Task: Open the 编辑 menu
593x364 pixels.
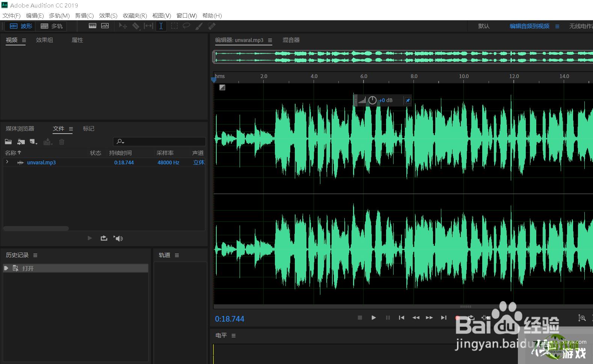Action: tap(35, 15)
